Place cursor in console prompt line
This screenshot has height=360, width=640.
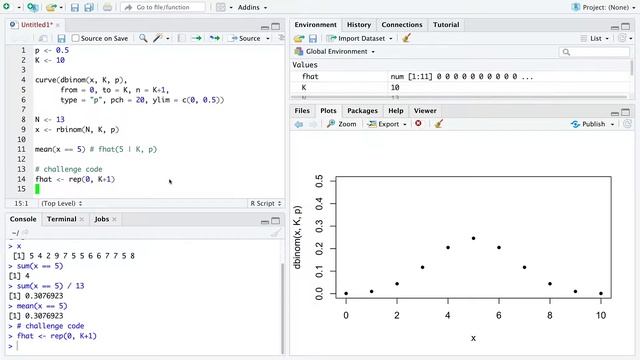coord(143,346)
